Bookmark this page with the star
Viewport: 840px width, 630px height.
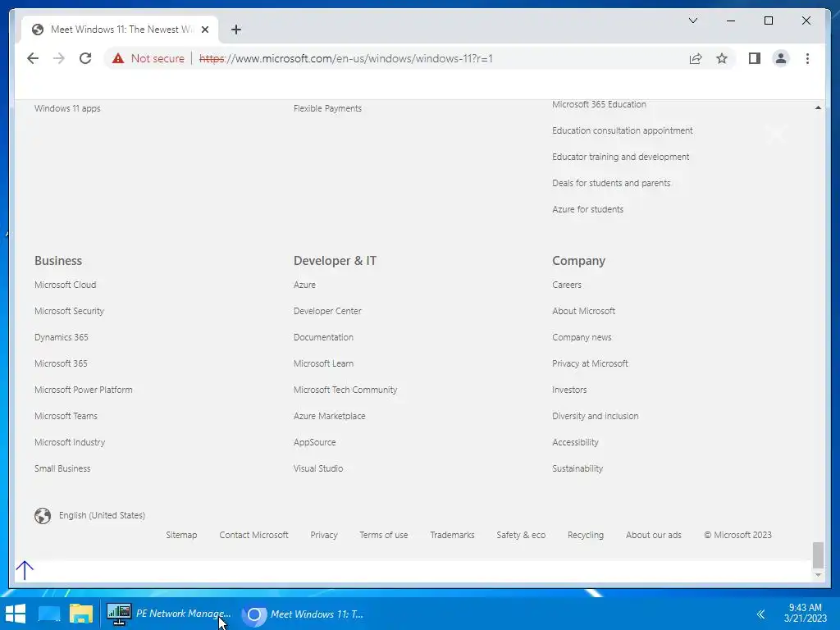point(722,58)
